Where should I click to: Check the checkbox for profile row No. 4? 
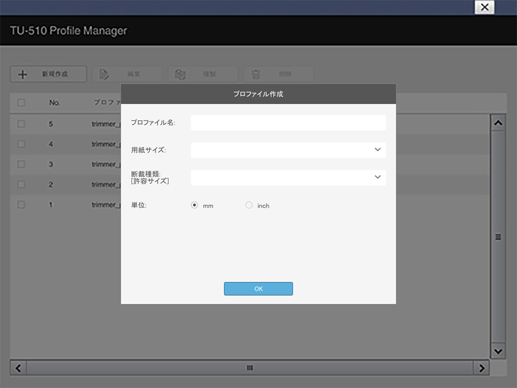(21, 144)
